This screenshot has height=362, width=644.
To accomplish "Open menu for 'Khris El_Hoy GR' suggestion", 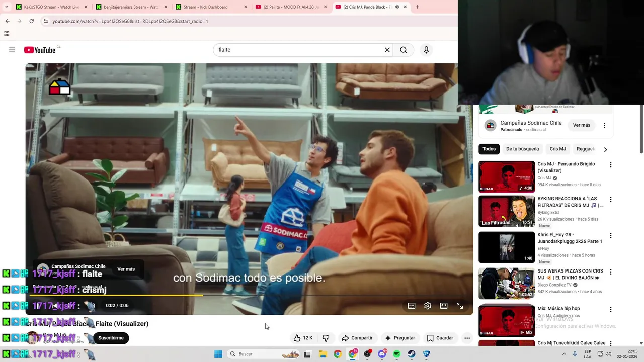I will point(611,236).
